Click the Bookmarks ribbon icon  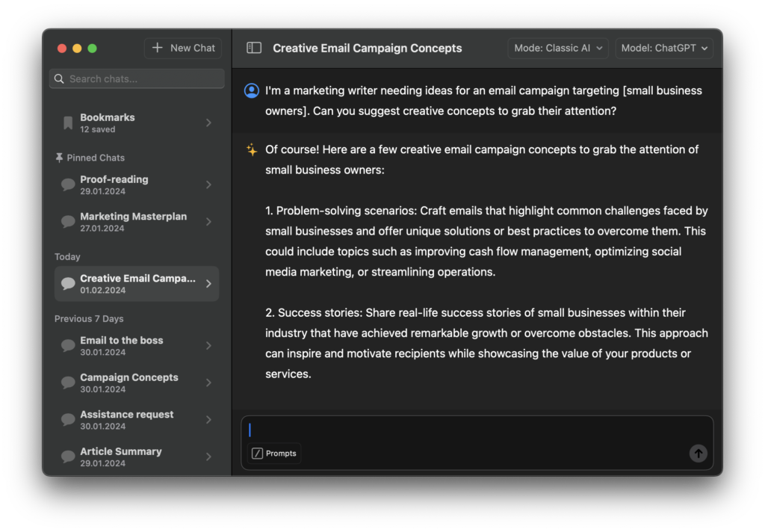coord(68,123)
